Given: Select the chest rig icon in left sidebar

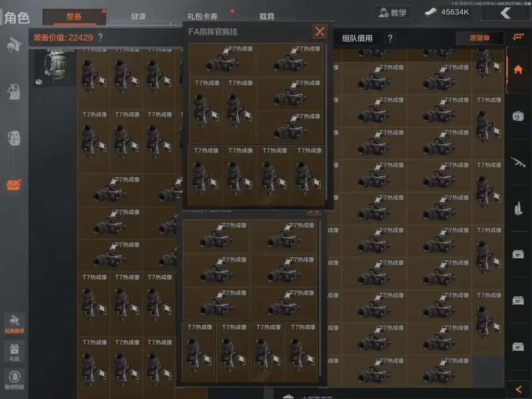Looking at the screenshot, I should click(x=14, y=91).
